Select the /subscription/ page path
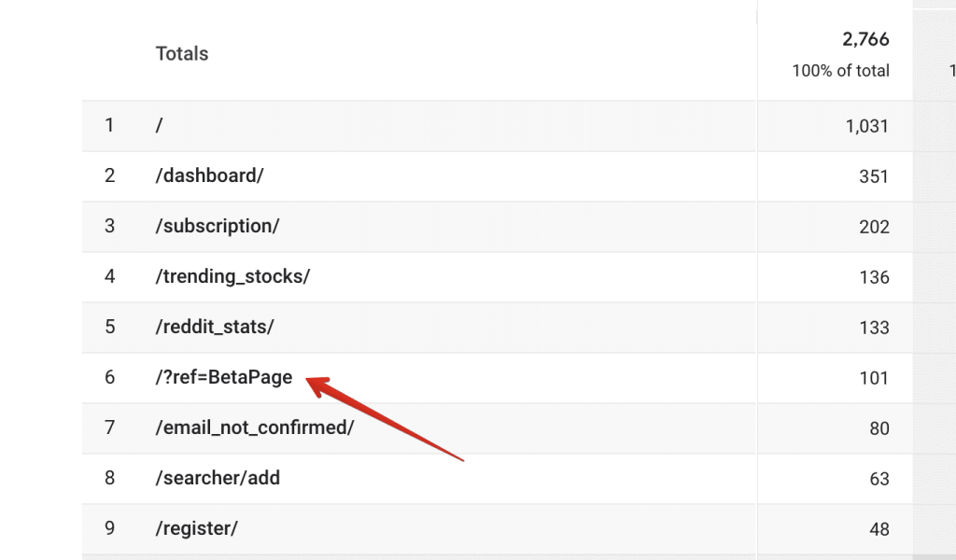 217,226
